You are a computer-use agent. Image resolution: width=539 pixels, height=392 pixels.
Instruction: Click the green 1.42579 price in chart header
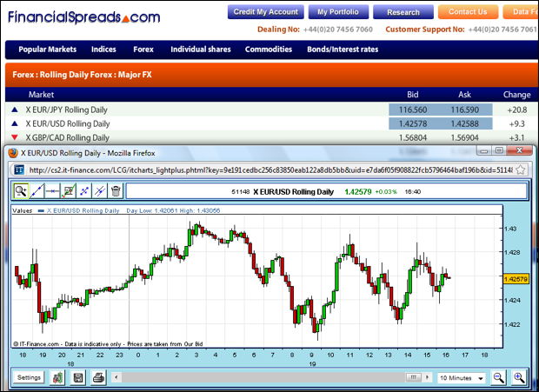(358, 192)
